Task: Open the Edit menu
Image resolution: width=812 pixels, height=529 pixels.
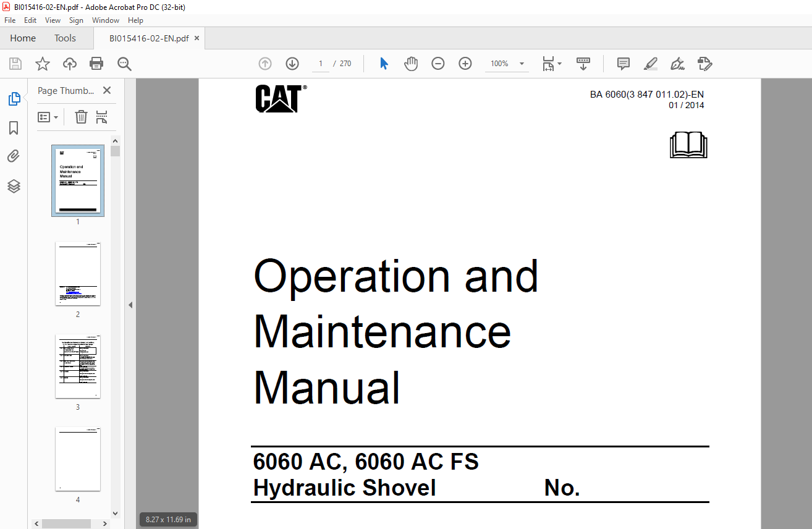Action: click(30, 20)
